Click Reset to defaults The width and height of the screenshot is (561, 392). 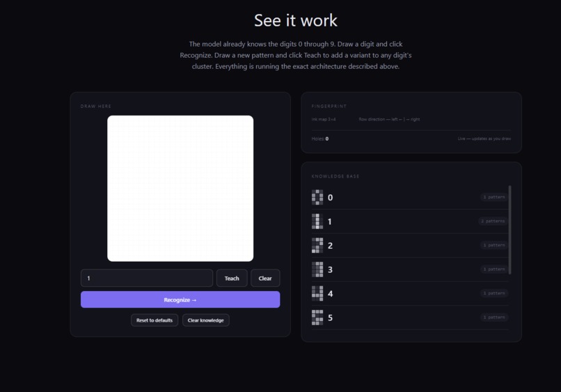pyautogui.click(x=155, y=320)
